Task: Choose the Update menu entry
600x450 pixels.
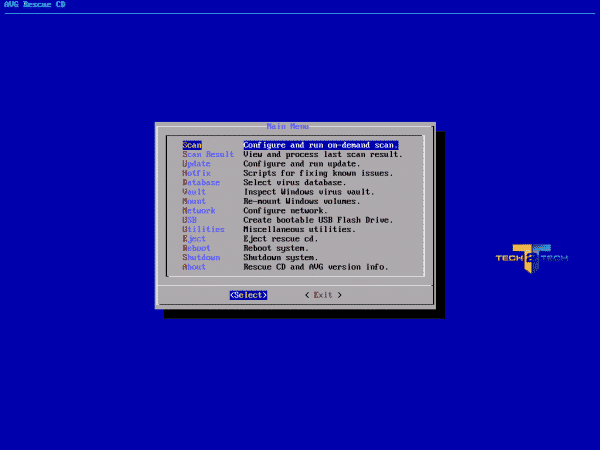Action: pyautogui.click(x=196, y=164)
